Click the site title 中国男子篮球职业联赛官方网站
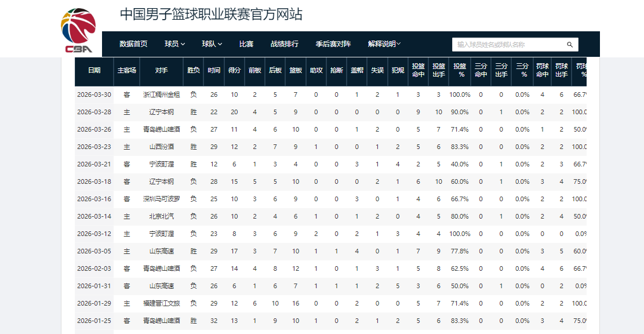 point(211,14)
